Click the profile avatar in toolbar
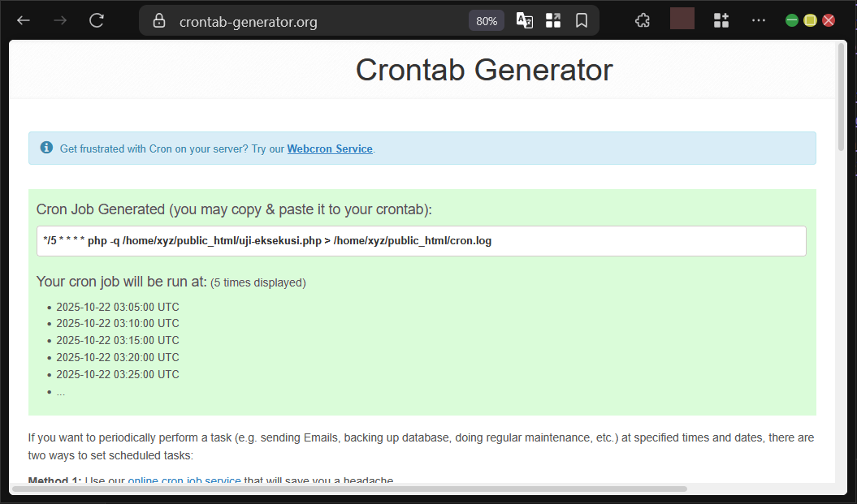Viewport: 857px width, 504px height. [682, 19]
